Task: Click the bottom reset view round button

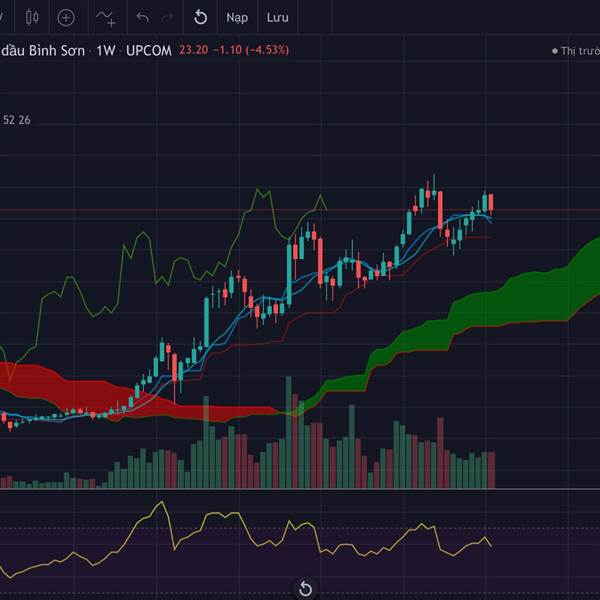Action: click(305, 589)
